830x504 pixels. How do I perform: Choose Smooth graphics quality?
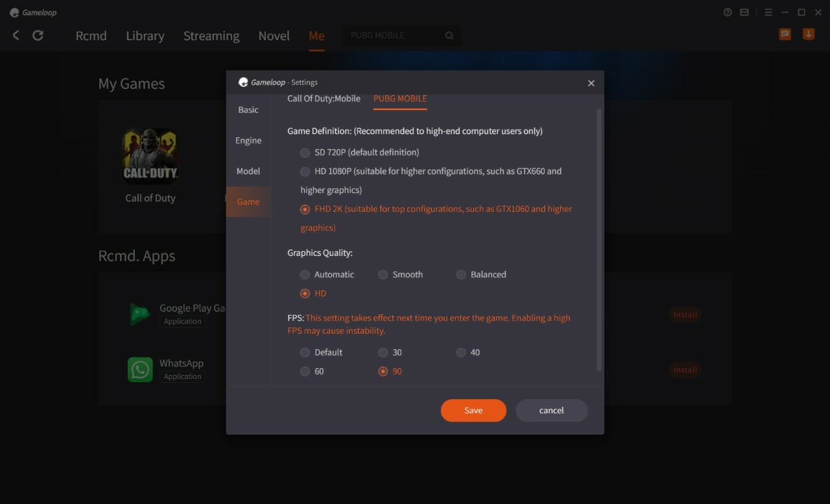click(x=383, y=275)
